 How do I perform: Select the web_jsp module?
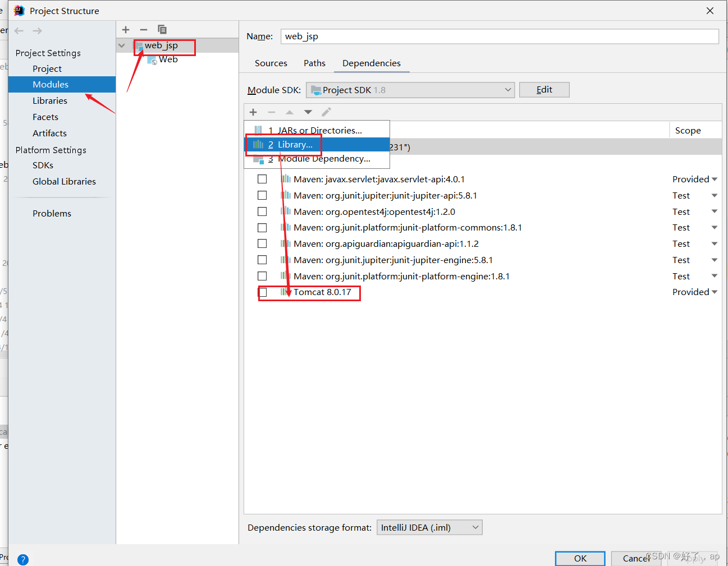161,45
